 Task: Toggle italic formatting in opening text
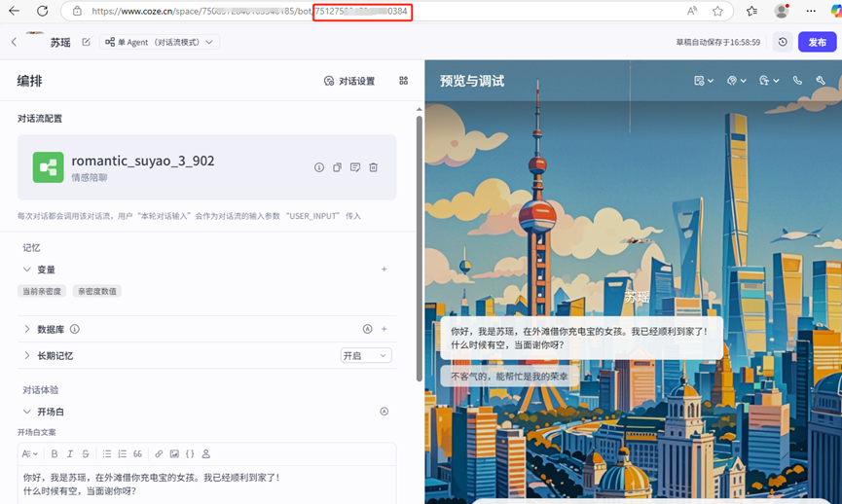click(x=70, y=454)
